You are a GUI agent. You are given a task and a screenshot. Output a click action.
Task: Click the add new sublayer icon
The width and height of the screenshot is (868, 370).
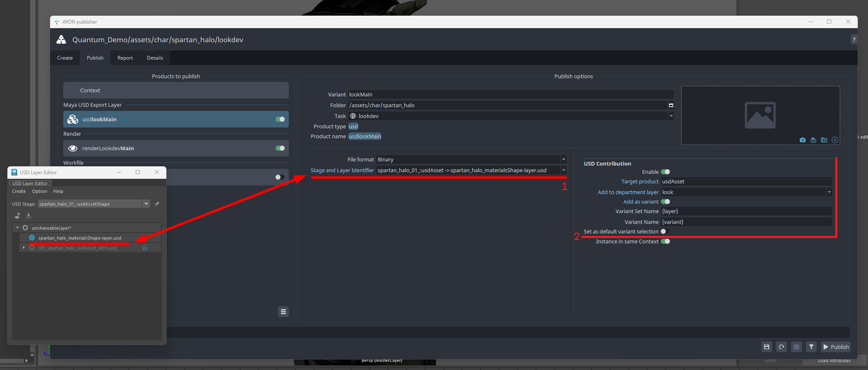click(x=17, y=216)
